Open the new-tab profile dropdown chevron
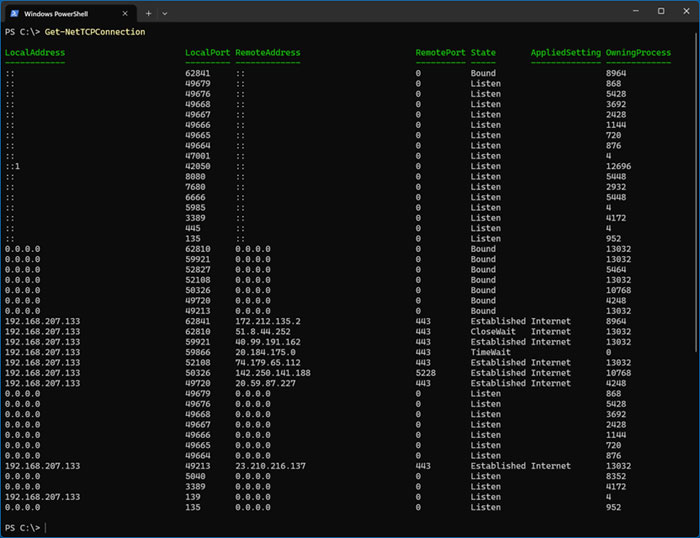Image resolution: width=700 pixels, height=538 pixels. (x=165, y=13)
